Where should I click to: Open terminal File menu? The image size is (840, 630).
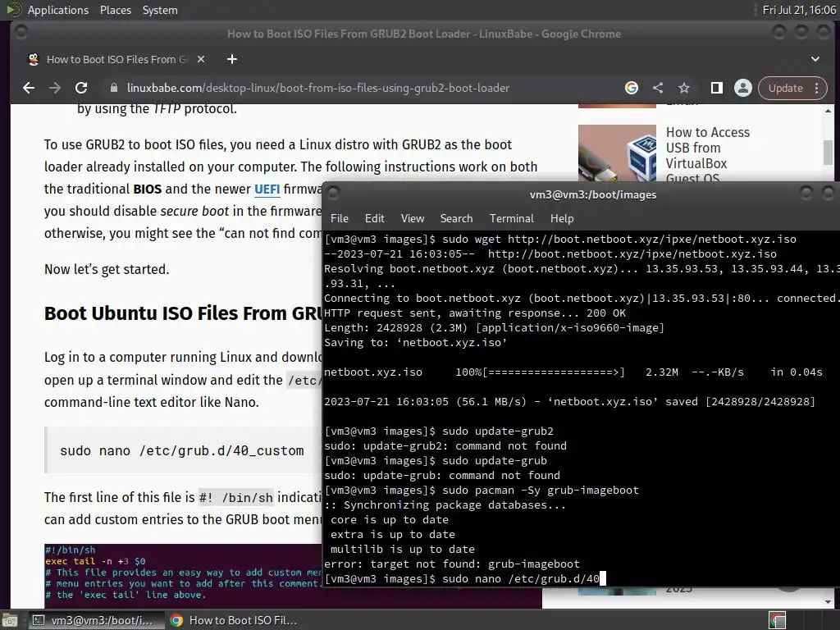coord(339,218)
